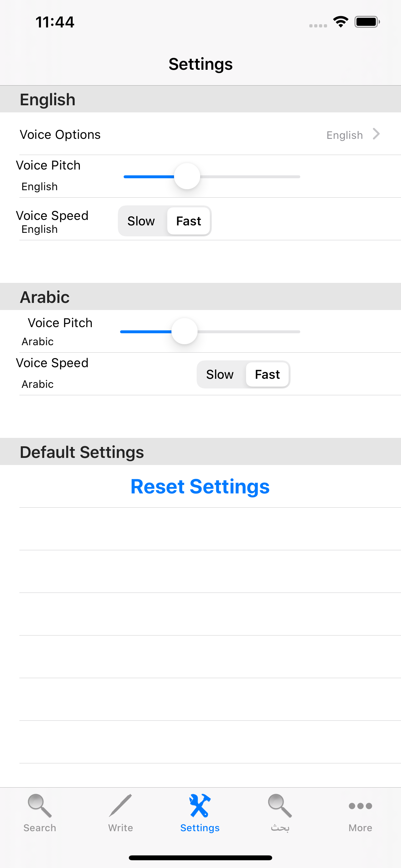Viewport: 401px width, 868px height.
Task: Open the Write pencil icon tab
Action: tap(120, 806)
